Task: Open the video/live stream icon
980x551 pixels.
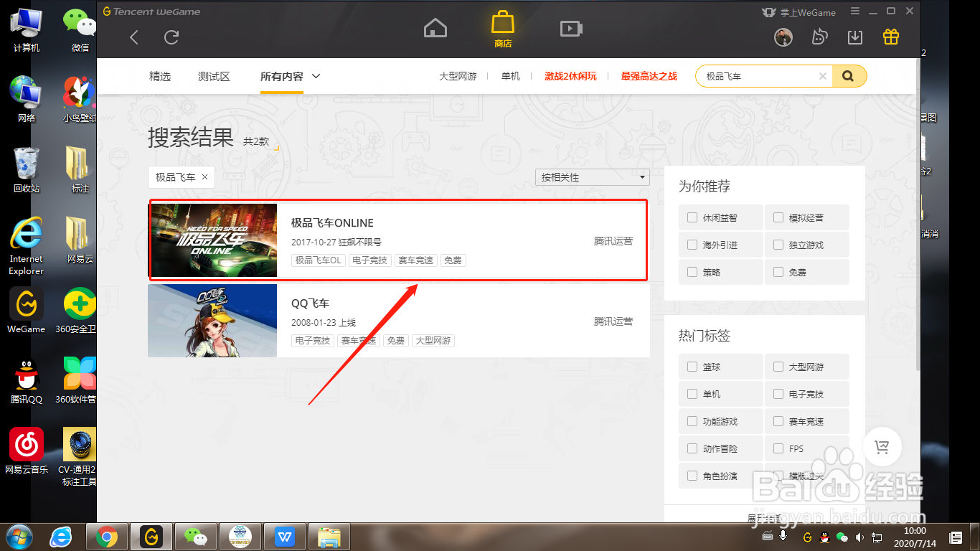Action: click(571, 28)
